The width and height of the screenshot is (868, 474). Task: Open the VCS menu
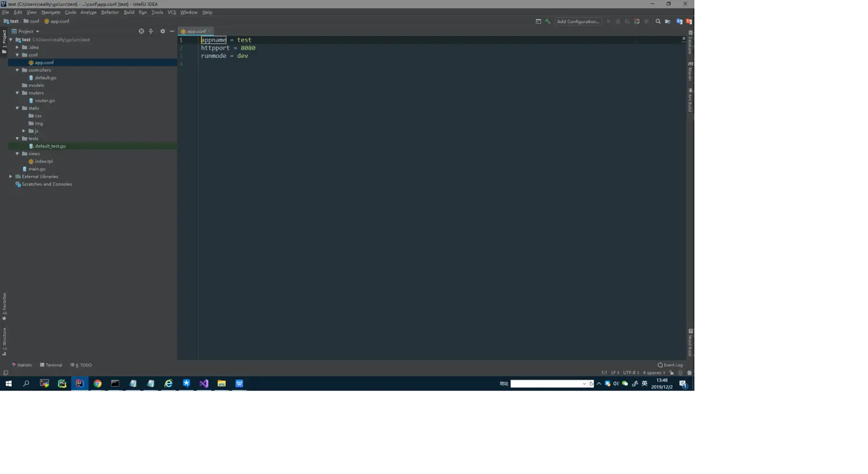pos(172,12)
